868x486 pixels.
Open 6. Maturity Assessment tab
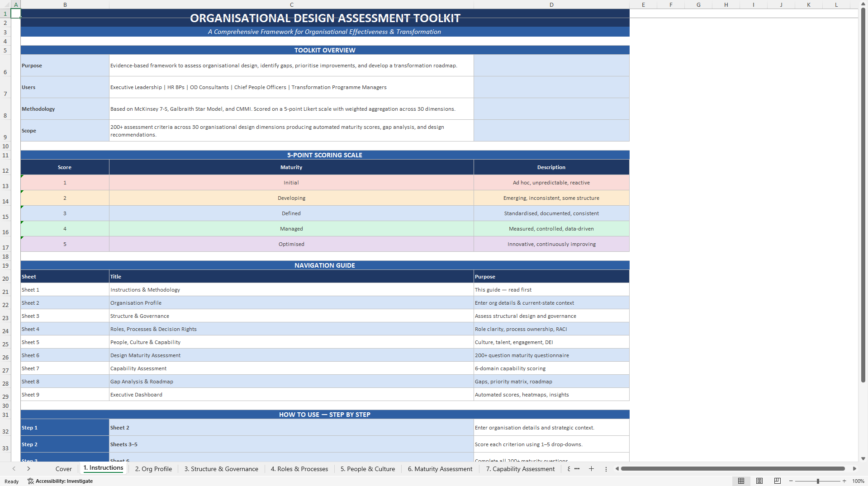tap(440, 469)
